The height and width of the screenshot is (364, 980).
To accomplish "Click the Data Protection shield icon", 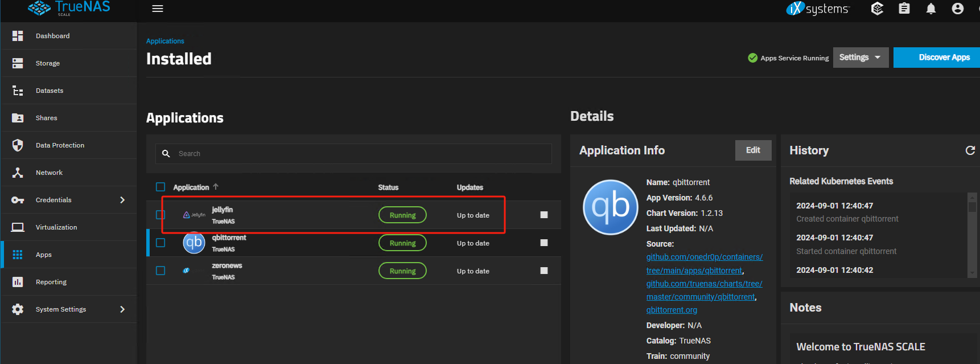I will (18, 145).
